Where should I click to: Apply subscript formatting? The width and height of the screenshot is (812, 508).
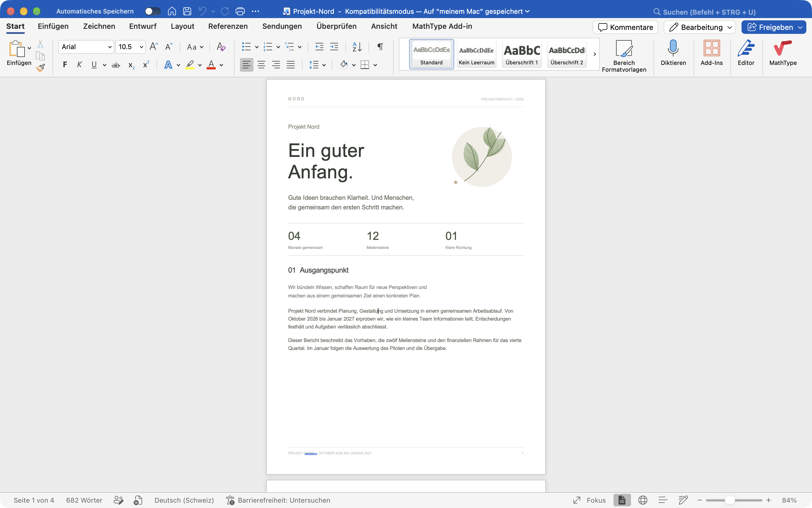131,65
